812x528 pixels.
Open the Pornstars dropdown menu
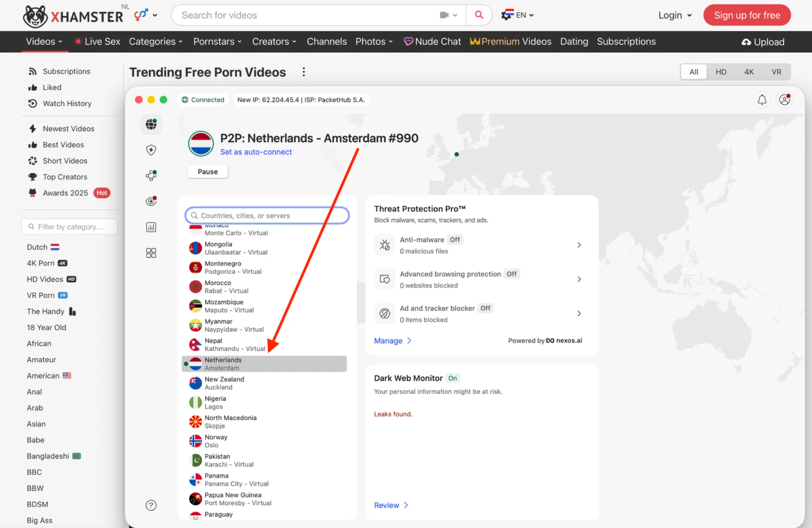[x=217, y=42]
